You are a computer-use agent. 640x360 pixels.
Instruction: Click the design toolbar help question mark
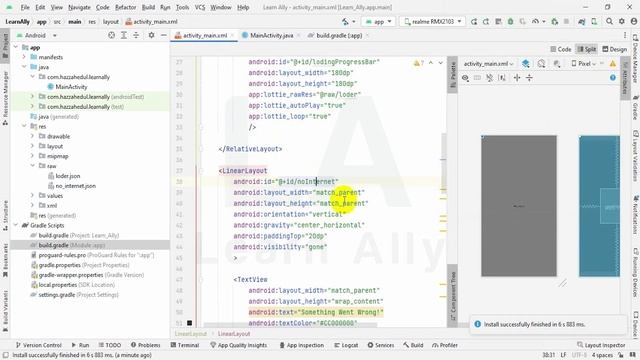pos(613,78)
